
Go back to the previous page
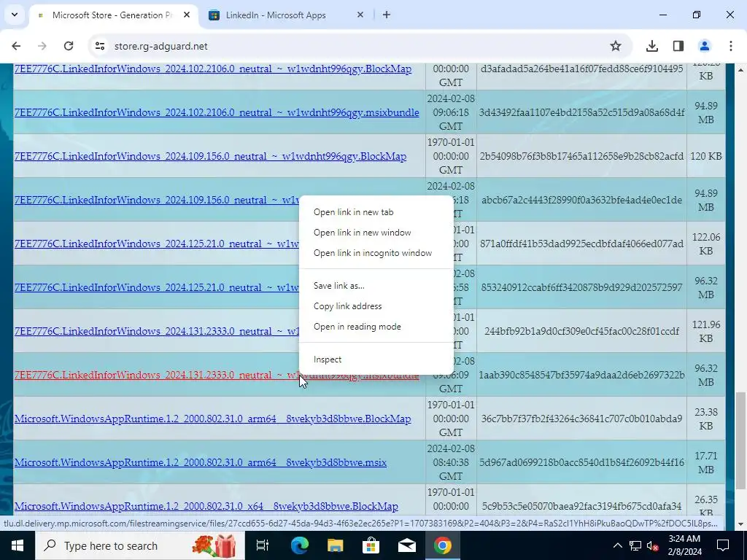[x=16, y=46]
